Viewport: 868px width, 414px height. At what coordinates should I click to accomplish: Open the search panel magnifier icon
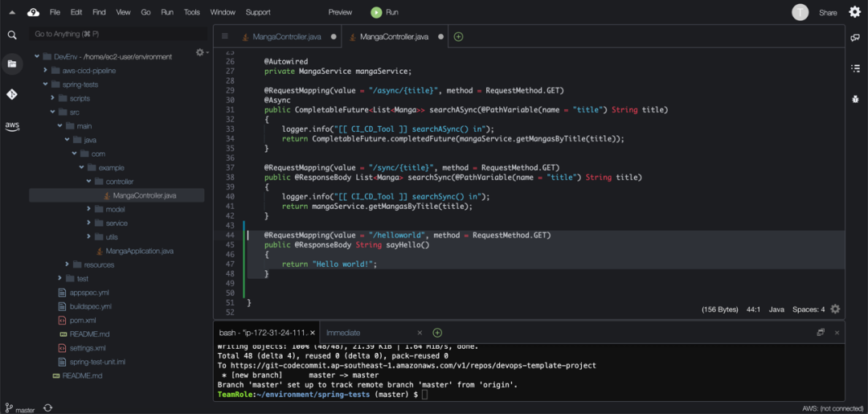click(12, 35)
